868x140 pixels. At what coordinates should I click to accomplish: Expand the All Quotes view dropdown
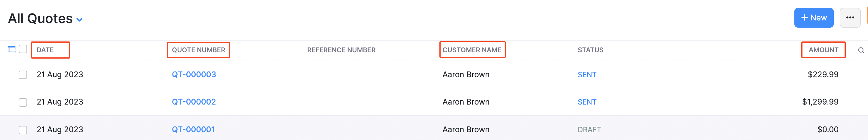click(80, 20)
